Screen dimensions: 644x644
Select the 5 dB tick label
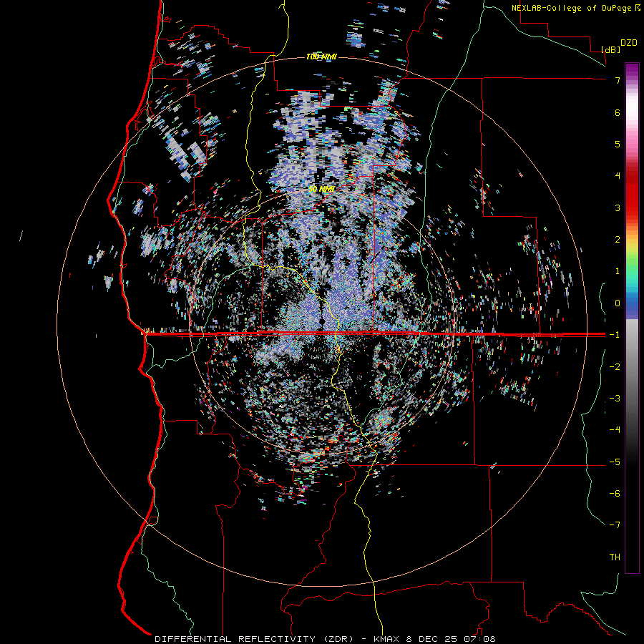(x=618, y=144)
